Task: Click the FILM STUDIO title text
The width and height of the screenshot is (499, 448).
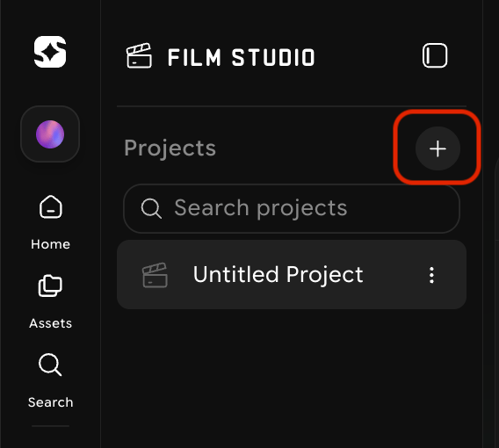Action: [x=242, y=58]
